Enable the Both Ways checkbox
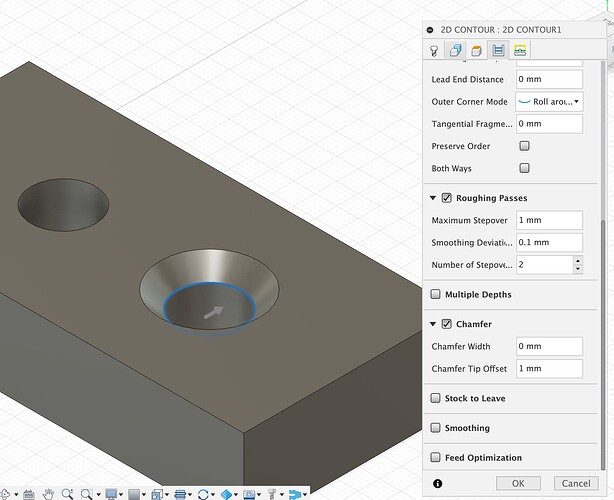Screen dimensions: 614x500 (x=524, y=168)
